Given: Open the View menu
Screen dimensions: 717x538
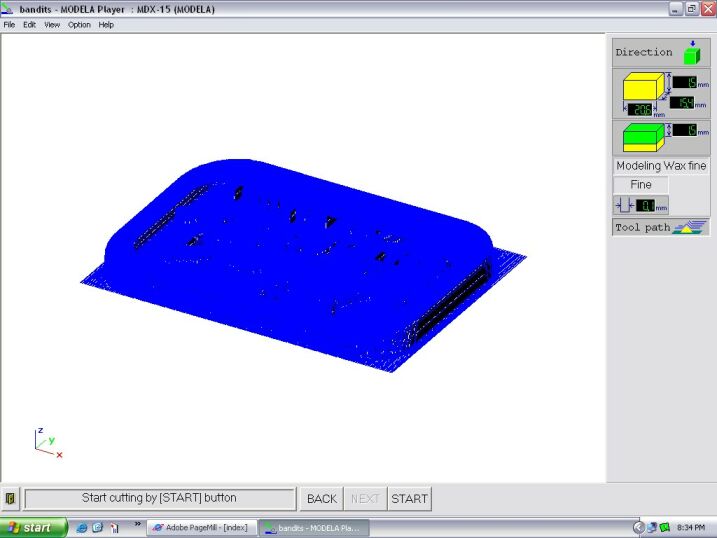Looking at the screenshot, I should pos(52,25).
